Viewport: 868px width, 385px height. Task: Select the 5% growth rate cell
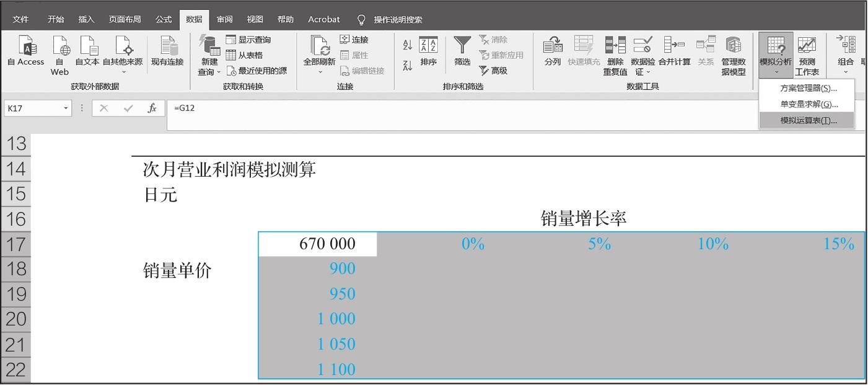[556, 244]
